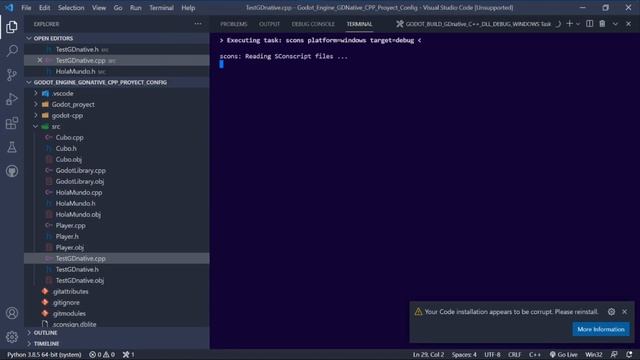Collapse the src folder

(x=117, y=127)
